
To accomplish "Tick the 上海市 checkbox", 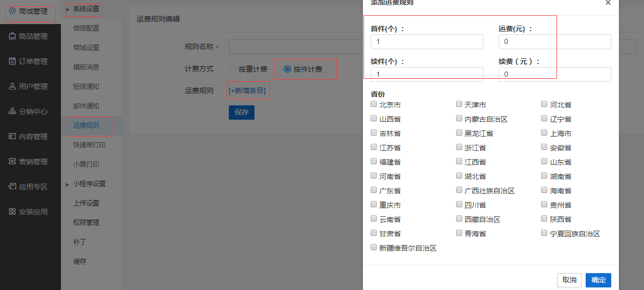I will tap(545, 133).
